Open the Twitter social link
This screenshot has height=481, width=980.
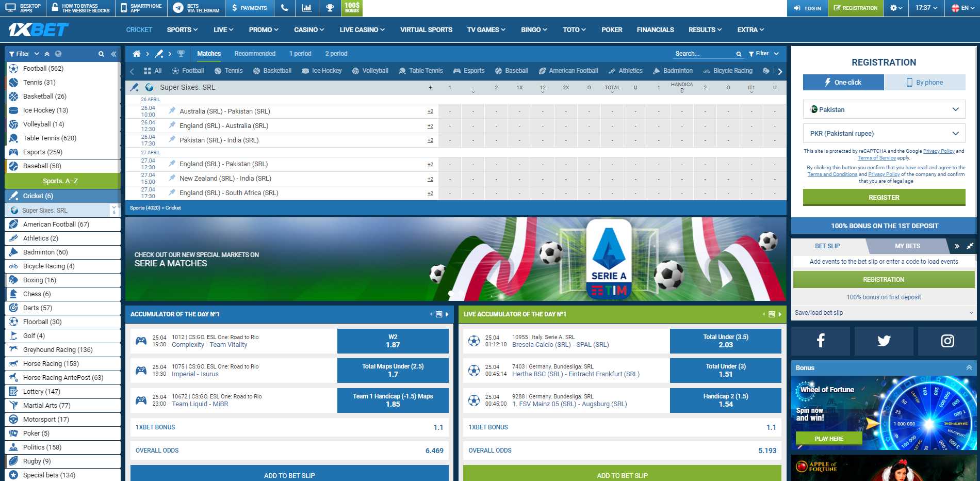[x=884, y=341]
